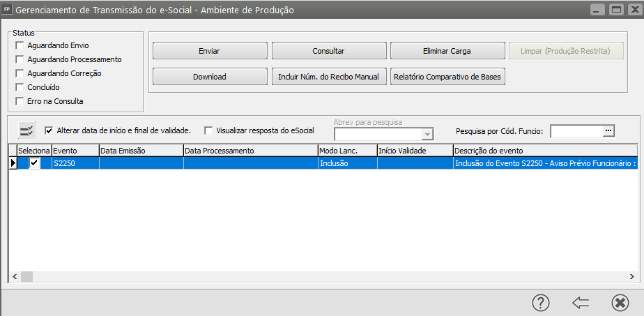The image size is (644, 316).
Task: Open Relatório Comparativo de Bases
Action: (x=447, y=77)
